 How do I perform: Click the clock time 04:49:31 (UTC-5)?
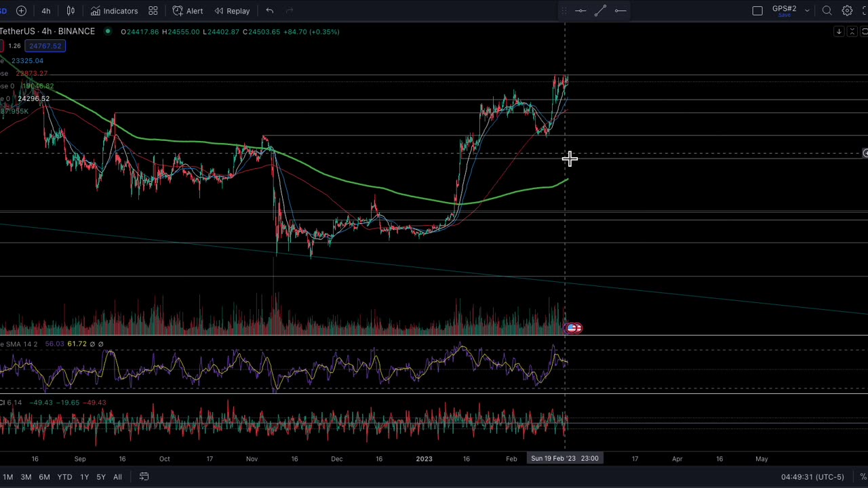(812, 477)
